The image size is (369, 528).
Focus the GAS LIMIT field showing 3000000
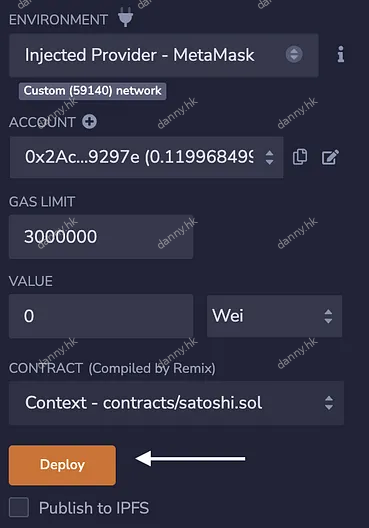[x=101, y=236]
